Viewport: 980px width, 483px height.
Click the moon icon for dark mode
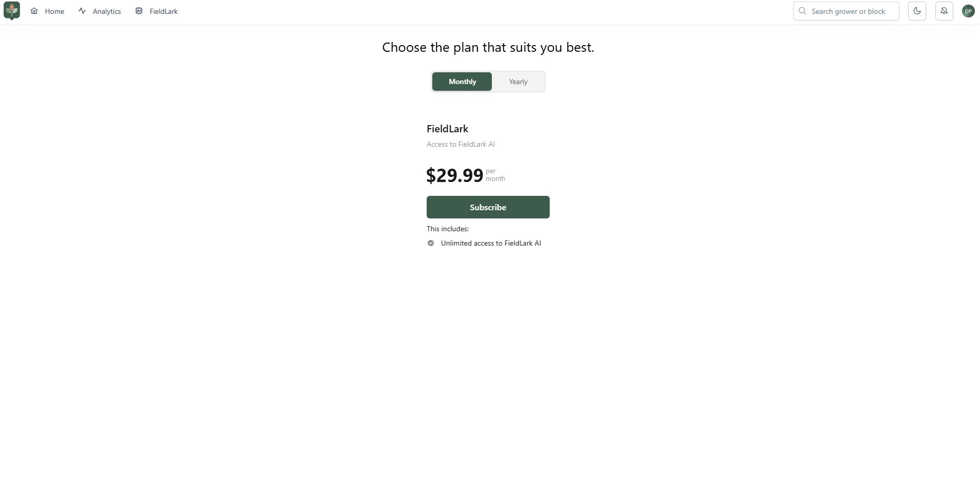(917, 11)
